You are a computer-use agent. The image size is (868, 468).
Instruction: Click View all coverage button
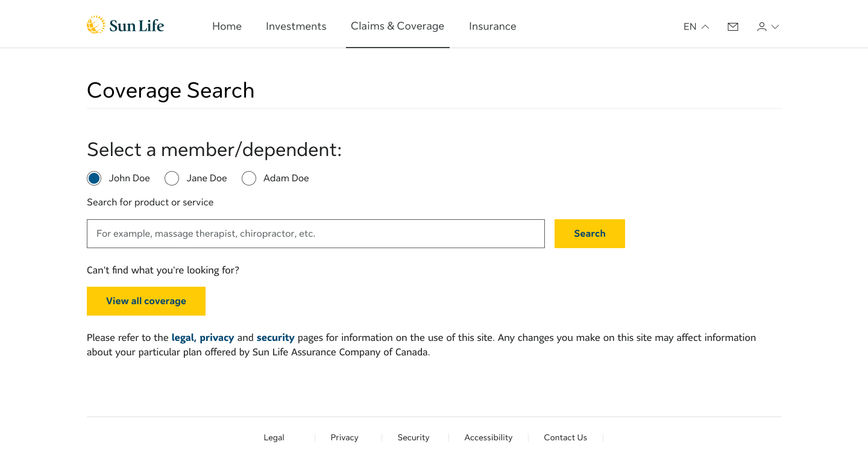pyautogui.click(x=146, y=301)
